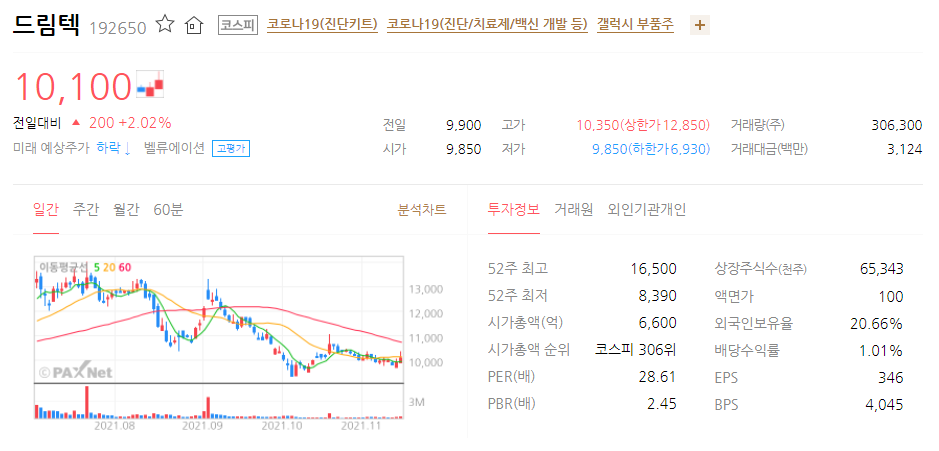Switch to the 주간 chart tab
Screen dimensions: 939x451
pyautogui.click(x=86, y=210)
